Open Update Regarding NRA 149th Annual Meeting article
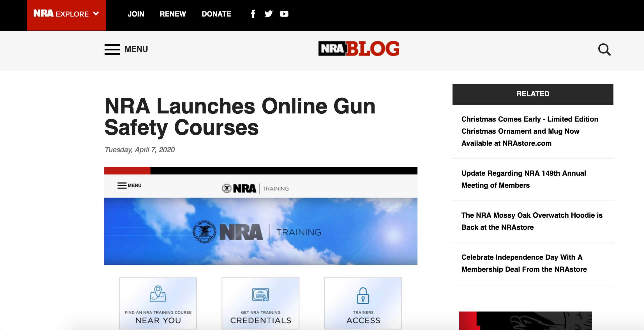 [x=524, y=179]
